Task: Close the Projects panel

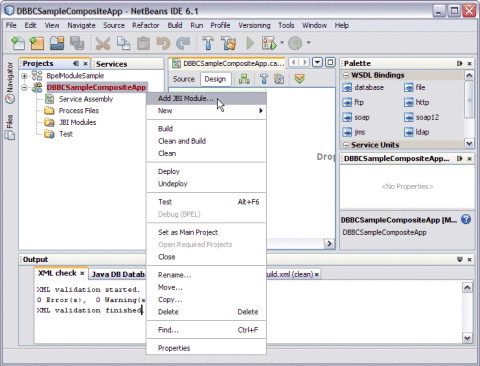Action: coord(85,63)
